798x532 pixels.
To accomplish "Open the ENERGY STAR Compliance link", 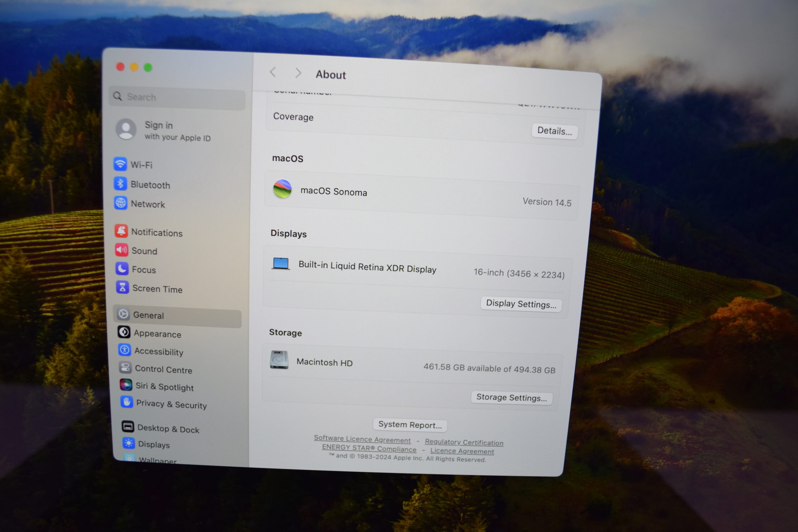I will pos(369,448).
